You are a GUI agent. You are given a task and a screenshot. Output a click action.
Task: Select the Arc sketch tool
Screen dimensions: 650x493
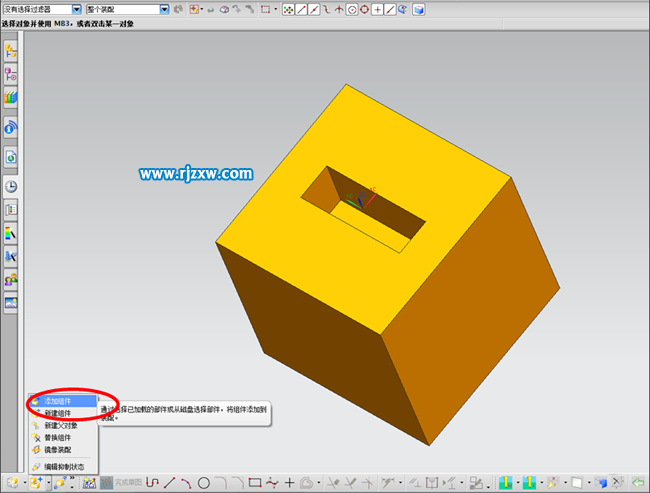[186, 483]
